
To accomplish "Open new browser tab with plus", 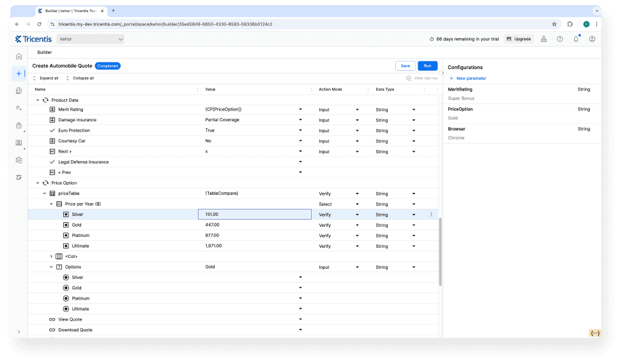I will pos(113,11).
